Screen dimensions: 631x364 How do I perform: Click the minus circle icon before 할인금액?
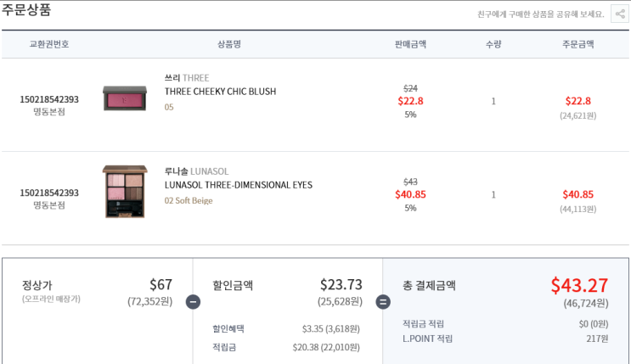coord(193,301)
